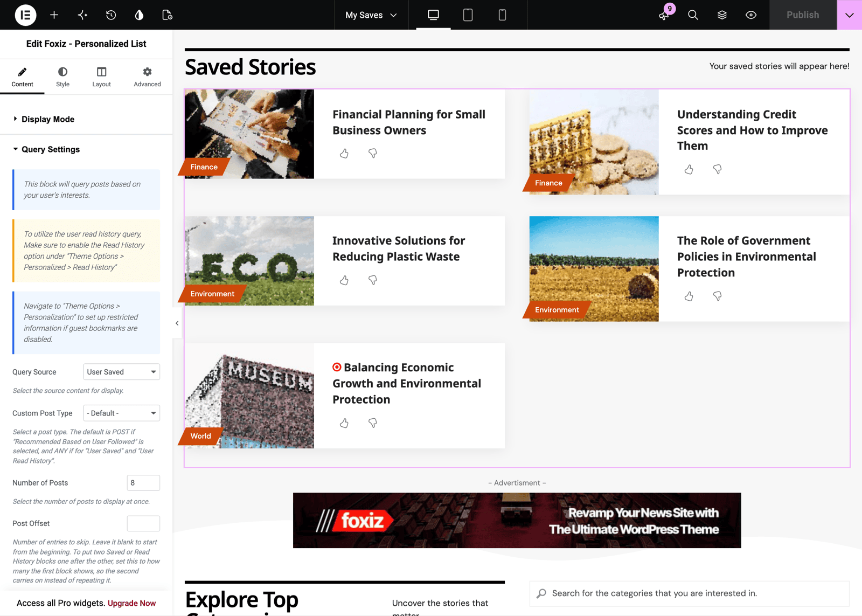The height and width of the screenshot is (616, 862).
Task: Switch to the Content tab
Action: tap(22, 77)
